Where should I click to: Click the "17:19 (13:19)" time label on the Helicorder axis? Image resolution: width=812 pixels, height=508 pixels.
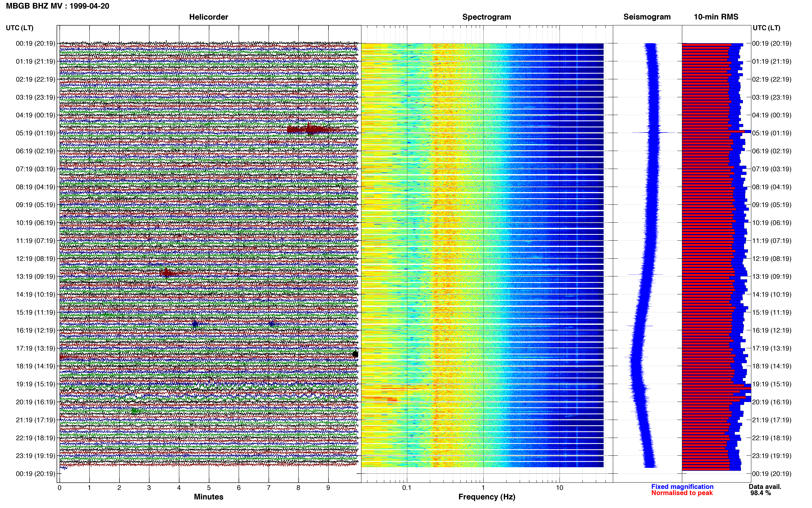coord(35,348)
